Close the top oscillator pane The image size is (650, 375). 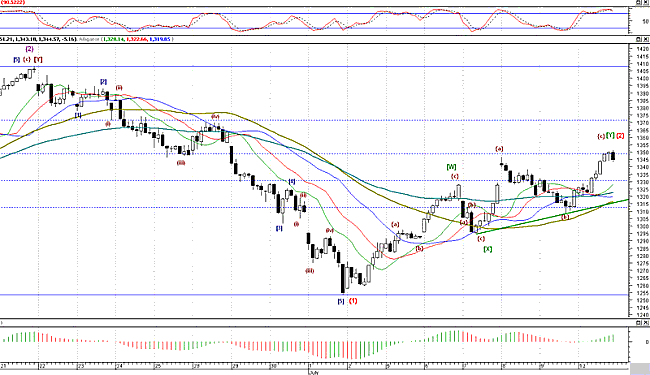pyautogui.click(x=646, y=2)
